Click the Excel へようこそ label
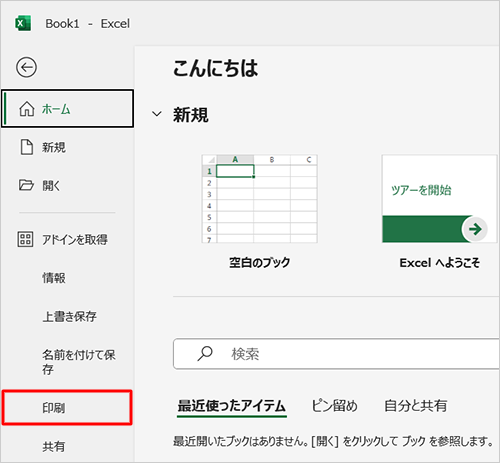The height and width of the screenshot is (463, 500). click(440, 263)
